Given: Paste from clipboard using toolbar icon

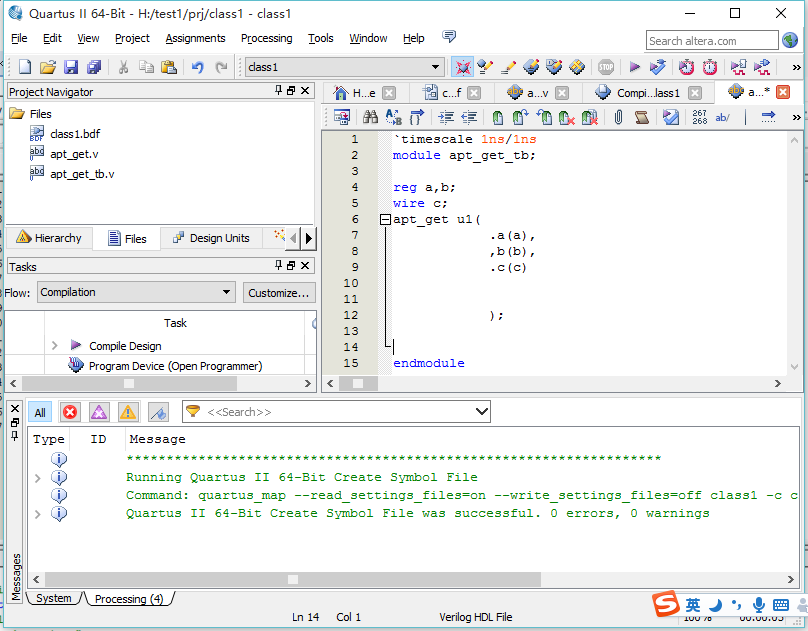Looking at the screenshot, I should click(x=169, y=67).
